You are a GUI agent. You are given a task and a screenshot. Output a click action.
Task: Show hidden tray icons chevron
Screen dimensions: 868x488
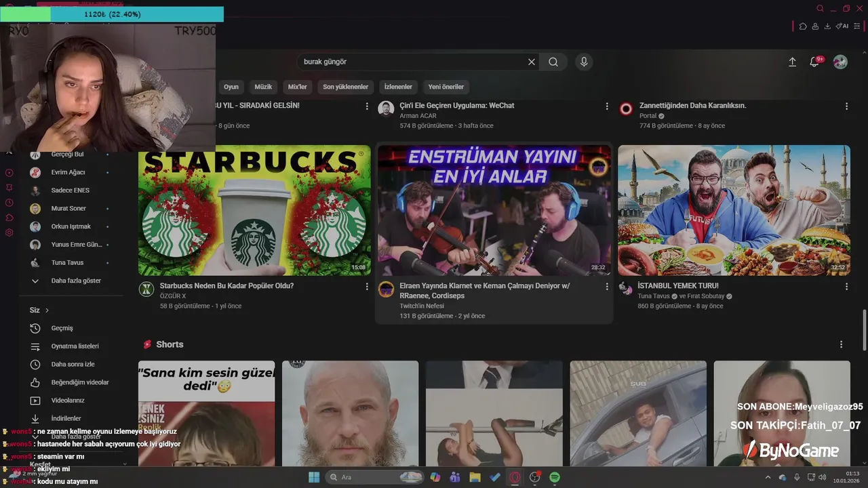[768, 477]
